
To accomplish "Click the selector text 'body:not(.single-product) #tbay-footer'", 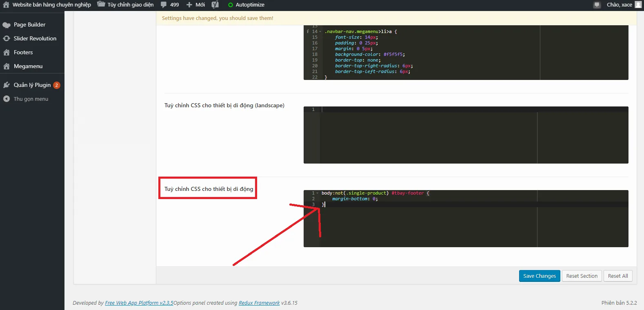I will click(373, 193).
